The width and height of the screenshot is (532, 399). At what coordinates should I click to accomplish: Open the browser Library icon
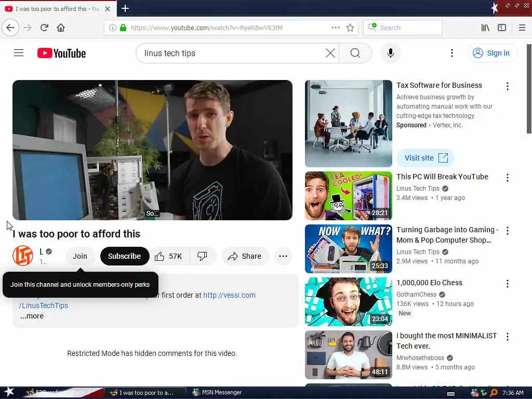(485, 28)
